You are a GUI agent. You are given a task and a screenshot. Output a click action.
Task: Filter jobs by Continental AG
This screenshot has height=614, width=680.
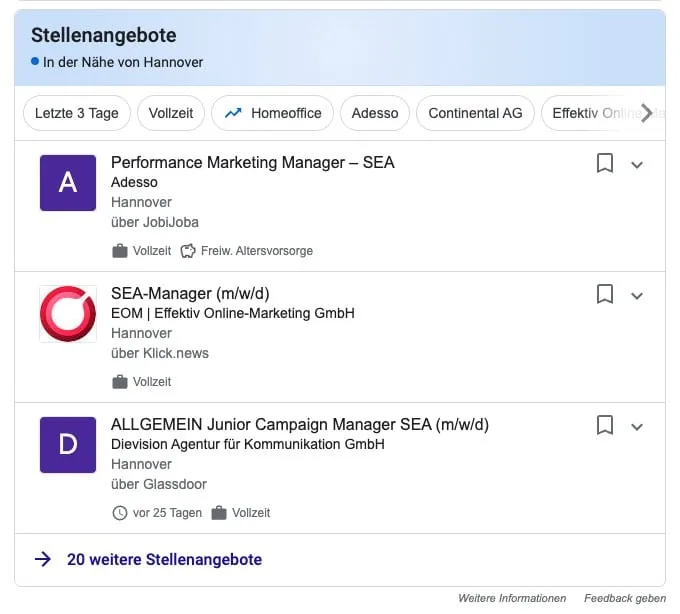pyautogui.click(x=475, y=113)
